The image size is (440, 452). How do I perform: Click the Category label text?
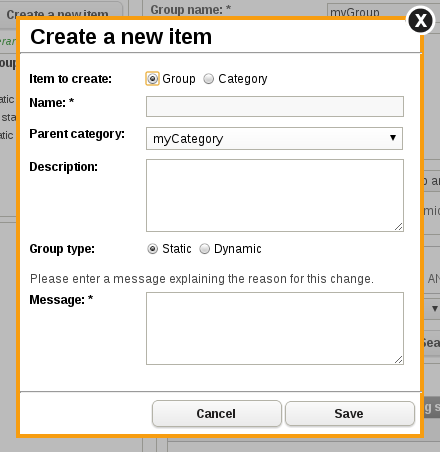tap(243, 79)
